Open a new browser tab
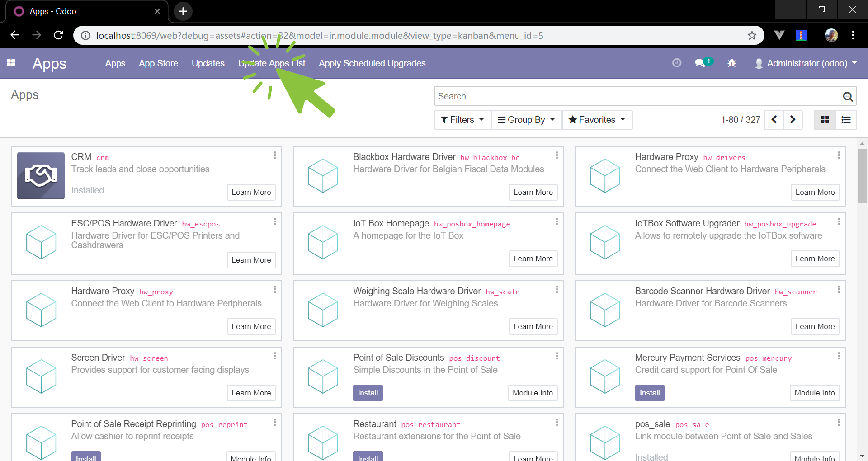This screenshot has height=461, width=868. tap(183, 11)
